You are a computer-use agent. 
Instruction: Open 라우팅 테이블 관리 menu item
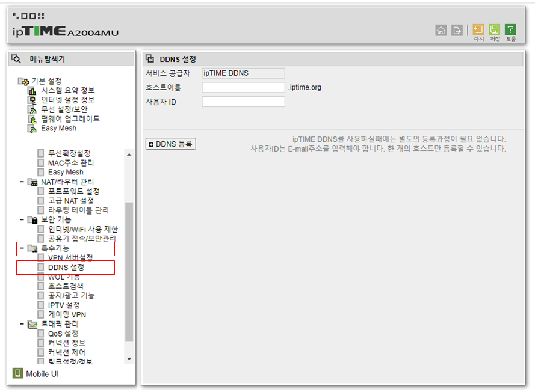78,210
